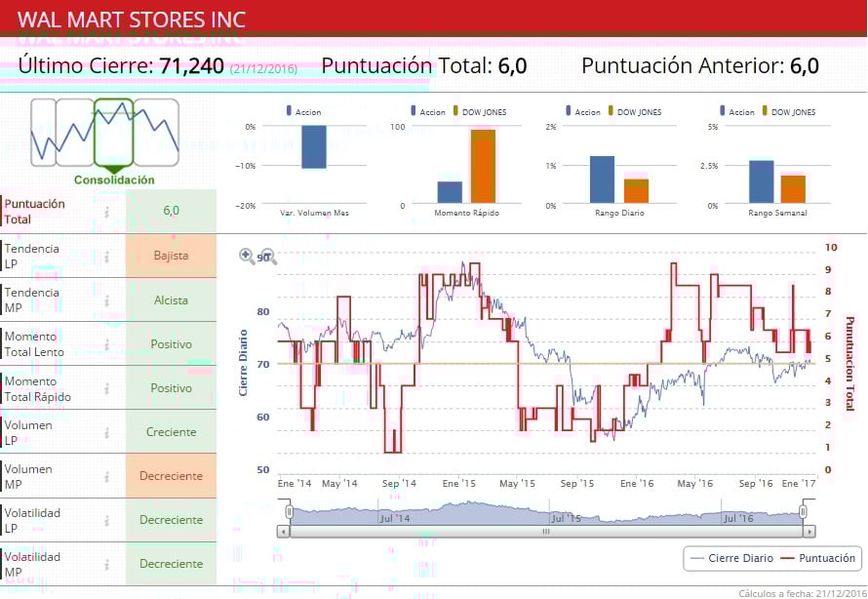868x599 pixels.
Task: Open info dots beside Volumen MP row
Action: pos(107,476)
